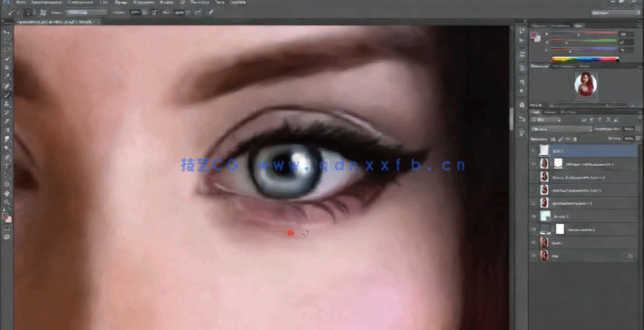Open the workspace switcher dropdown
Viewport: 644px width, 330px height.
[616, 13]
